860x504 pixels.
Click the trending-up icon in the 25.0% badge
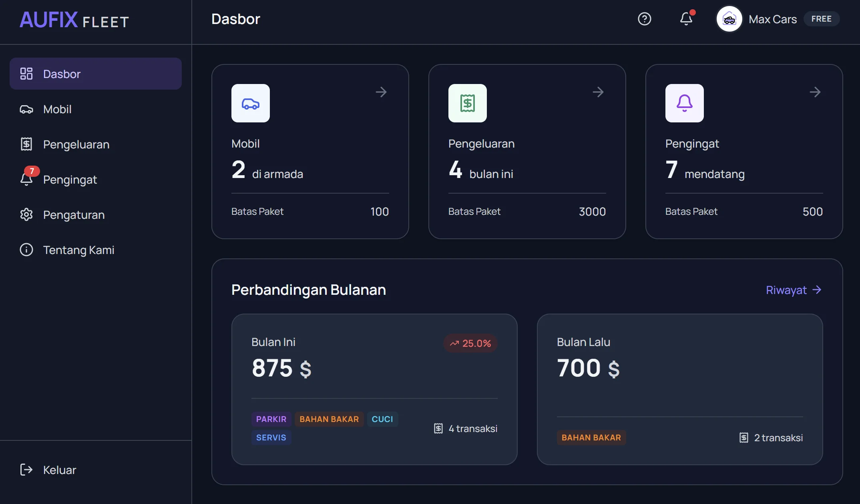click(x=454, y=343)
